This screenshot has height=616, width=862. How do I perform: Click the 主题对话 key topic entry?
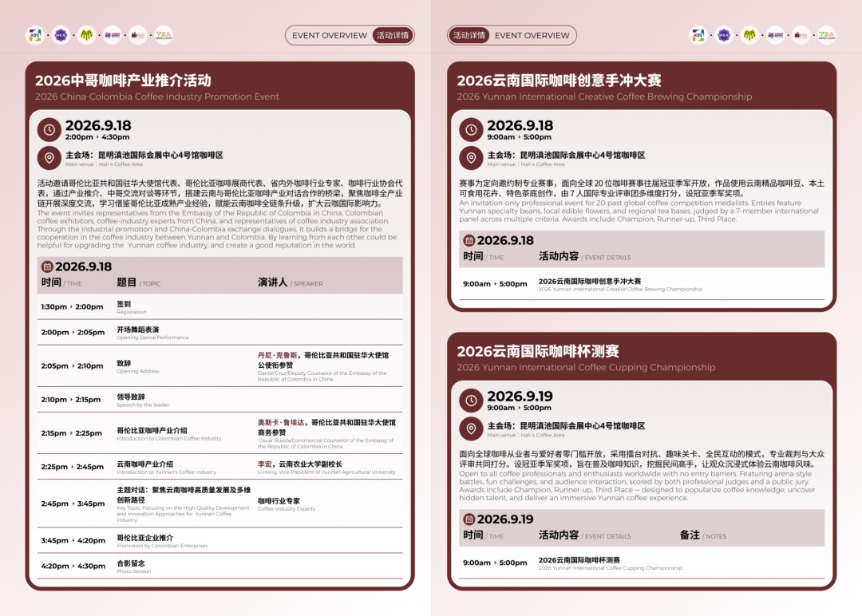184,506
